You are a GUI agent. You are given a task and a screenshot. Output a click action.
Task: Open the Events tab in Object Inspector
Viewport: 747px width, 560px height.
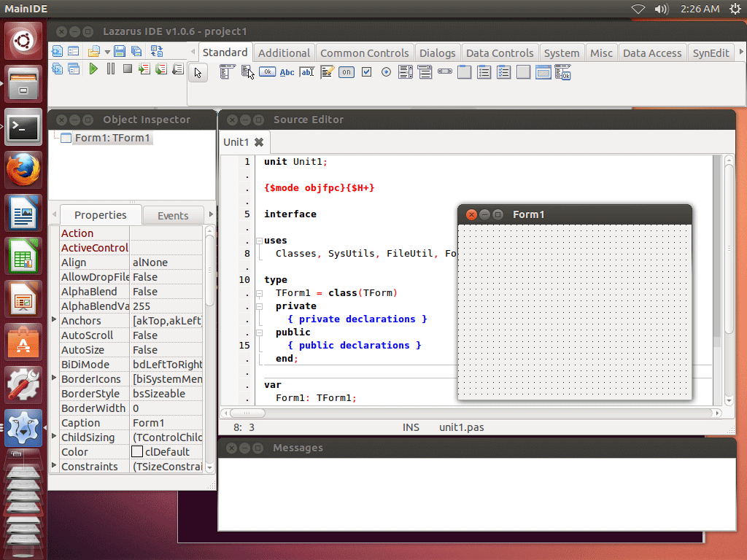172,215
